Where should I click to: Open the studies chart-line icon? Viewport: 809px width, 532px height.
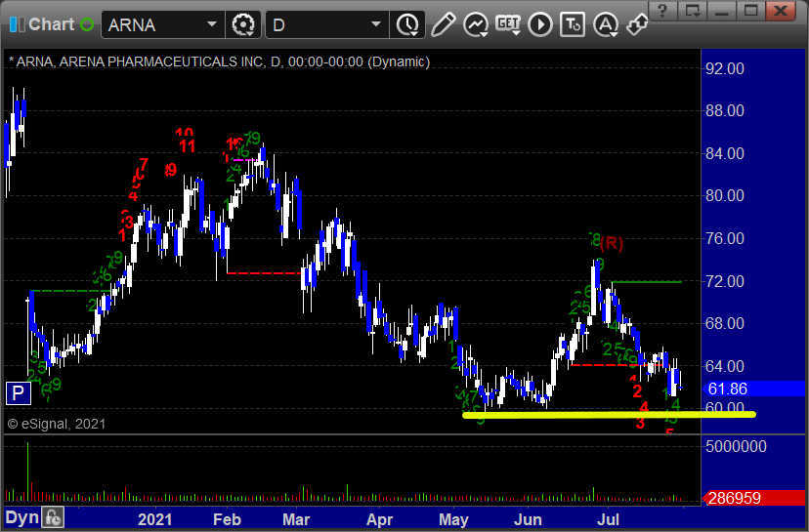click(476, 24)
